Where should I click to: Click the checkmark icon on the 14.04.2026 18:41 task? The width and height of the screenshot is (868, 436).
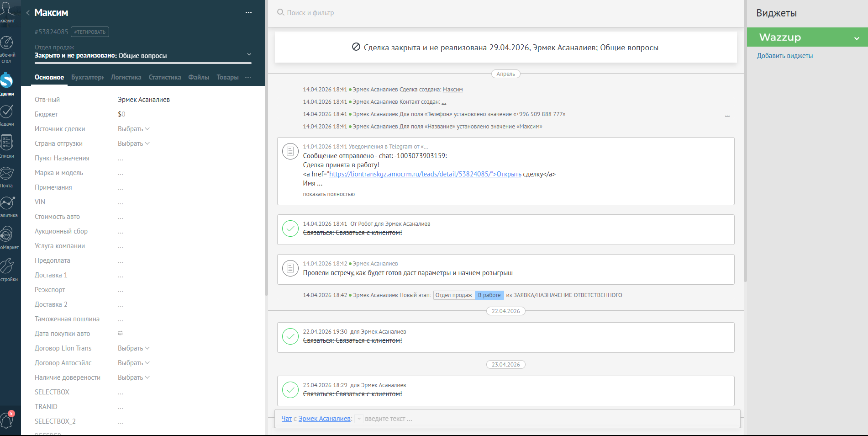290,229
